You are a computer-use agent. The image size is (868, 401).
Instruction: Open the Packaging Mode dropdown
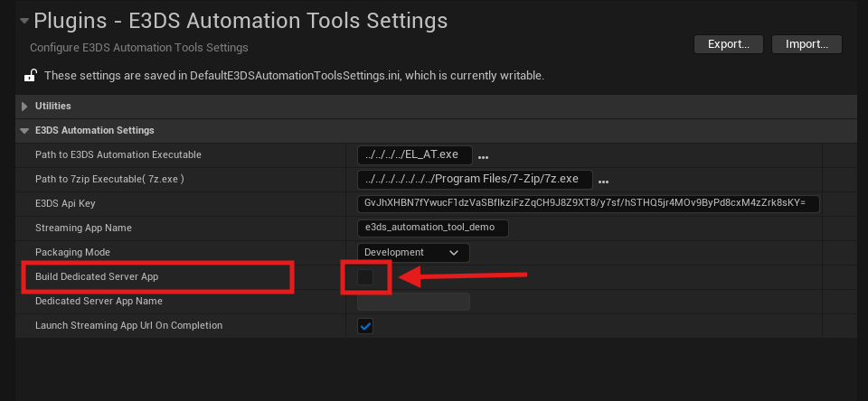click(413, 253)
